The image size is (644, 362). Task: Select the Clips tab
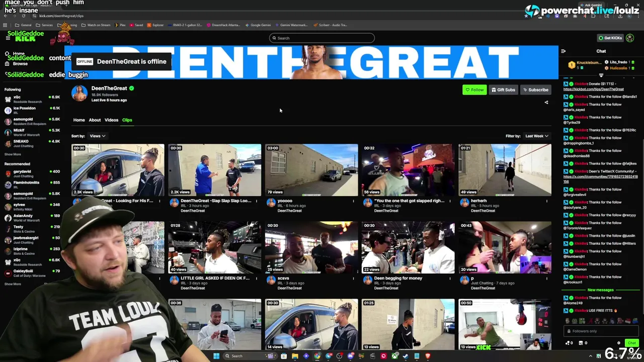pyautogui.click(x=127, y=120)
